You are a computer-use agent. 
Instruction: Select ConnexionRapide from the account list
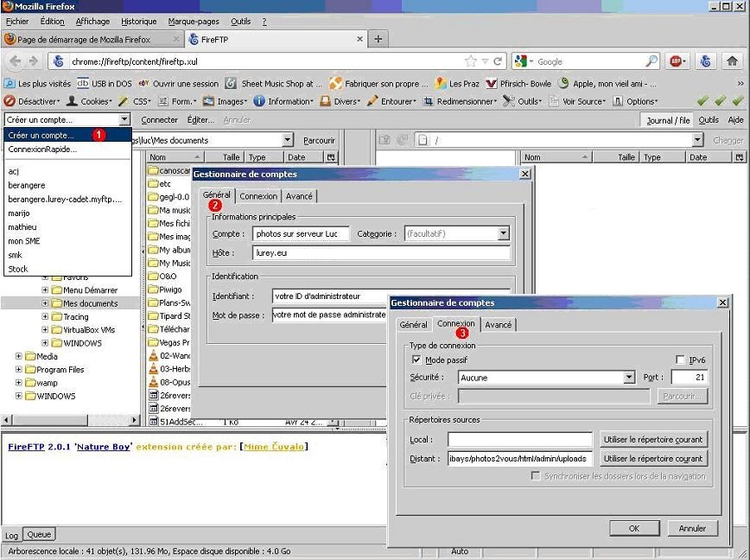pos(42,150)
